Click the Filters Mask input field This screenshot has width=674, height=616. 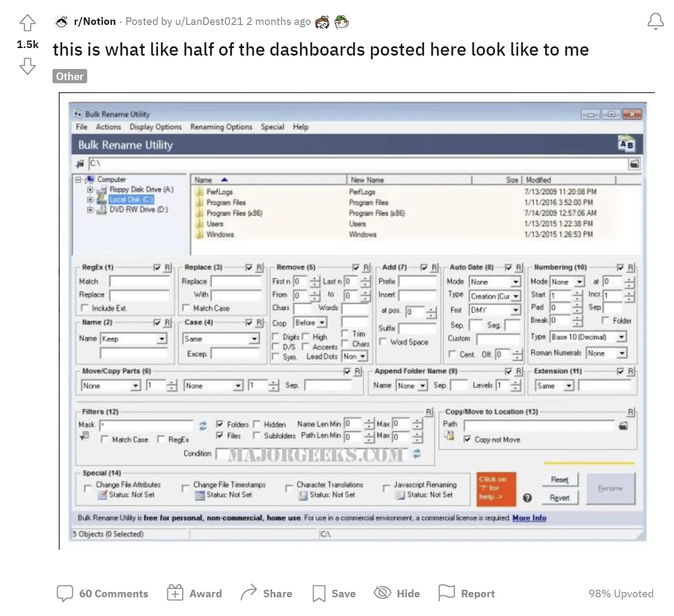click(x=146, y=425)
